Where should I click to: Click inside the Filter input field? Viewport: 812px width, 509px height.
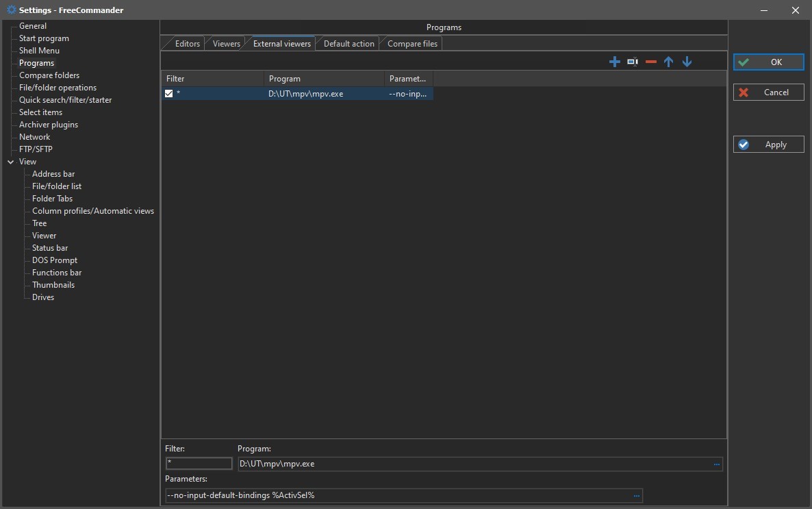point(199,464)
